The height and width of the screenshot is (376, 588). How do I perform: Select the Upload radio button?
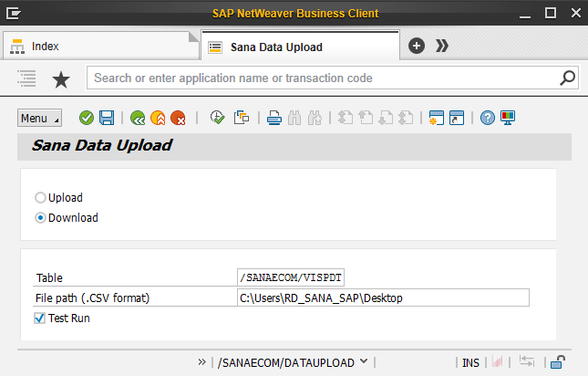click(40, 197)
